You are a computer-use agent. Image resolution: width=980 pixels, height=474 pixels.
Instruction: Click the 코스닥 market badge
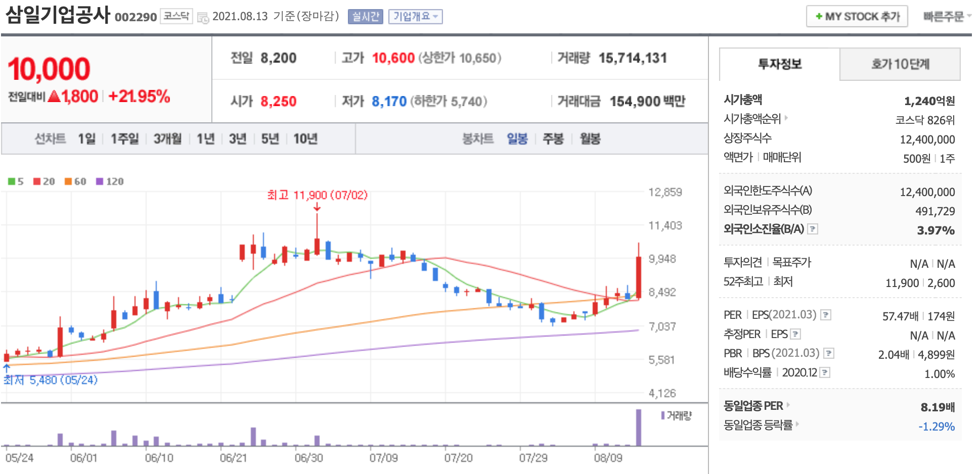pyautogui.click(x=176, y=16)
